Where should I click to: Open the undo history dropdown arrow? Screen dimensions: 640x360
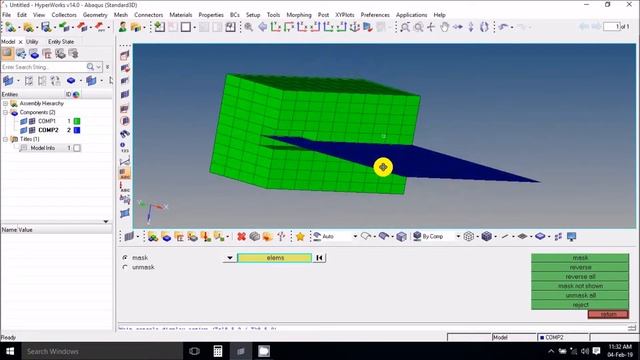512,27
